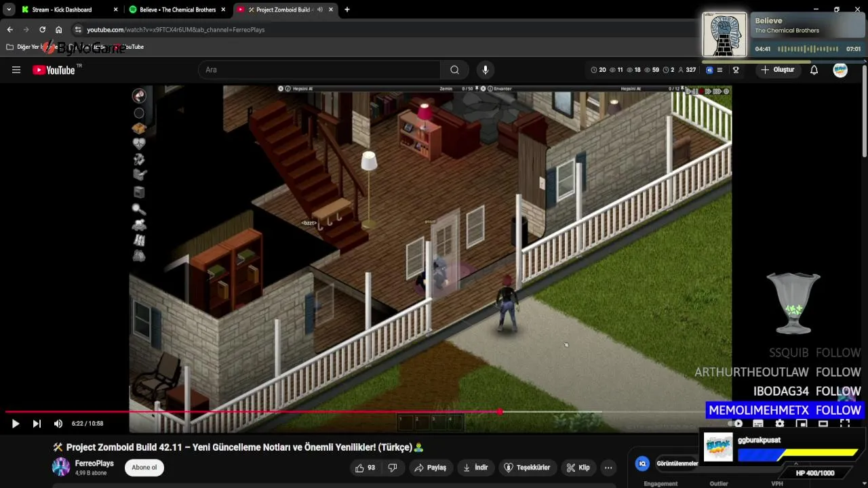This screenshot has height=488, width=868.
Task: Click the Klip clip button
Action: (578, 468)
